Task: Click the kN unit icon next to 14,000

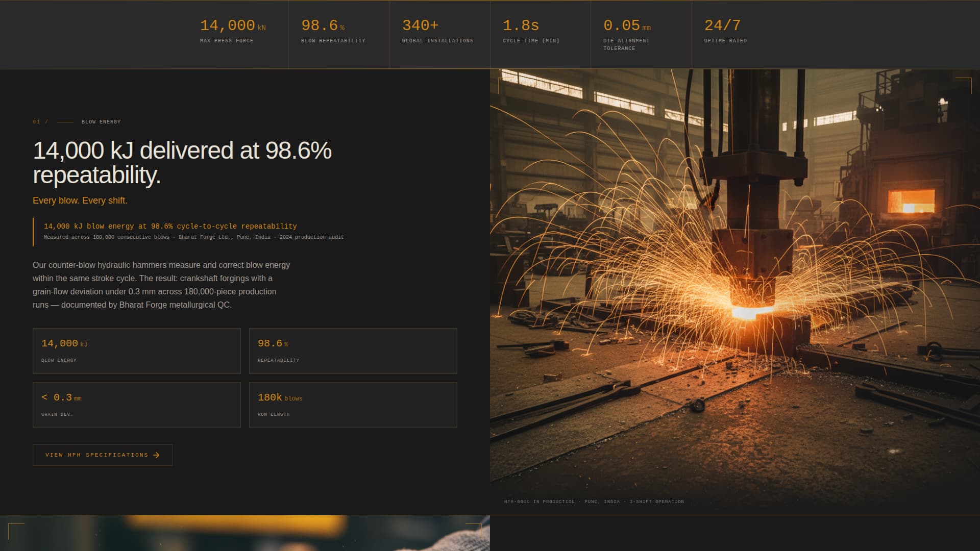Action: click(x=261, y=28)
